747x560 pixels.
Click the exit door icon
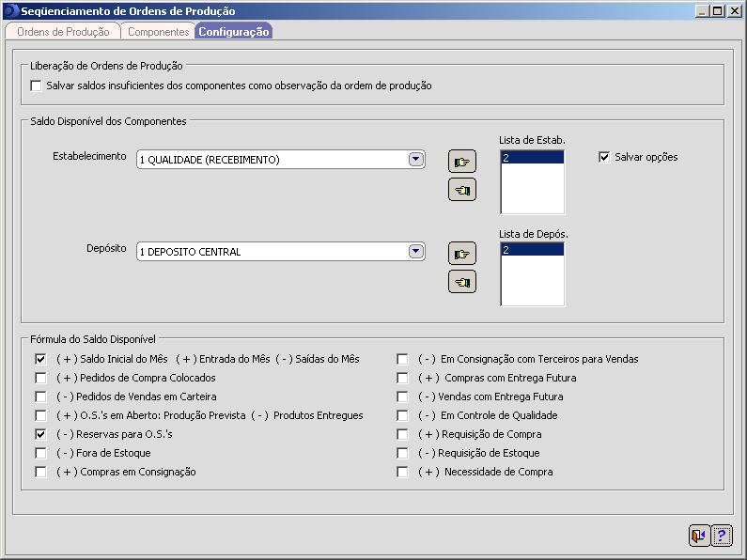point(698,536)
